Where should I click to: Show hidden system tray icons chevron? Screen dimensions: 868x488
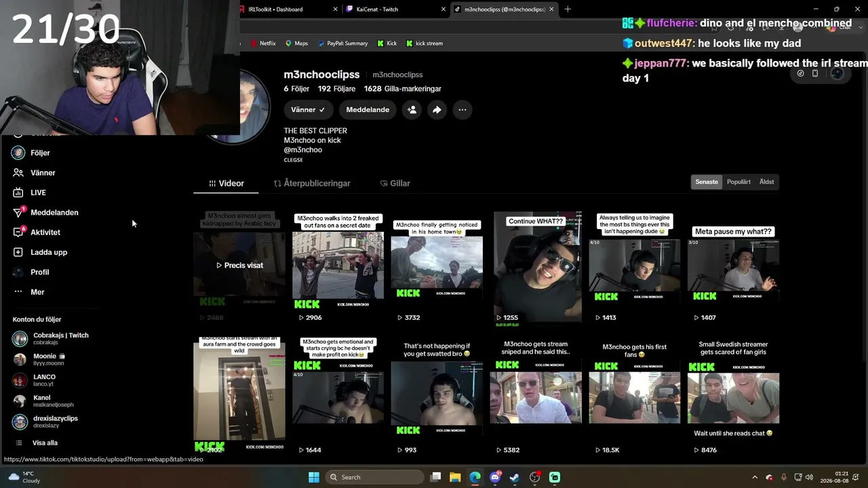pyautogui.click(x=755, y=477)
